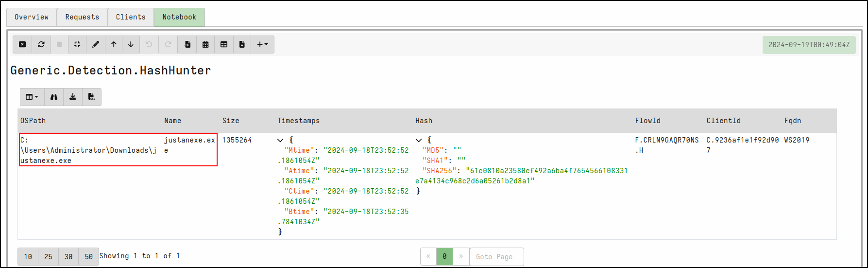Move cell down with the down arrow
This screenshot has height=268, width=868.
131,44
